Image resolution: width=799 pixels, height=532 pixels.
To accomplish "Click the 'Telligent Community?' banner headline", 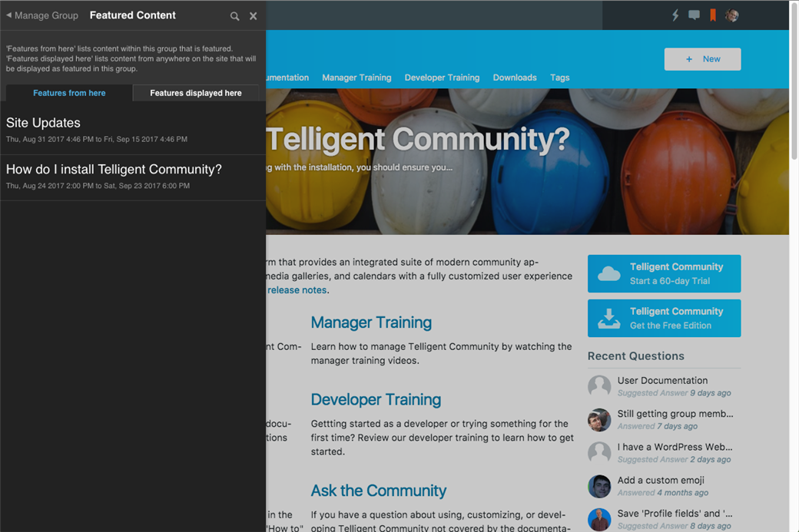I will (x=418, y=139).
